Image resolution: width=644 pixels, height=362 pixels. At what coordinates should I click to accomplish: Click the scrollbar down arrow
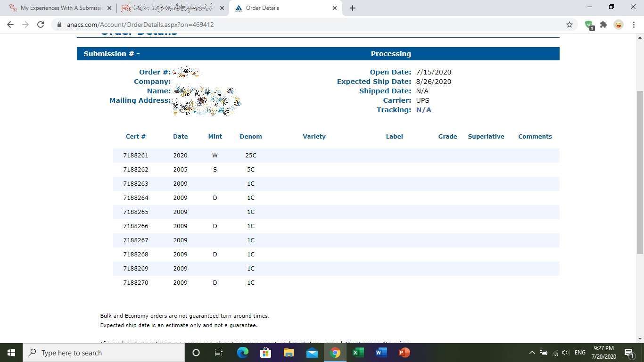640,339
